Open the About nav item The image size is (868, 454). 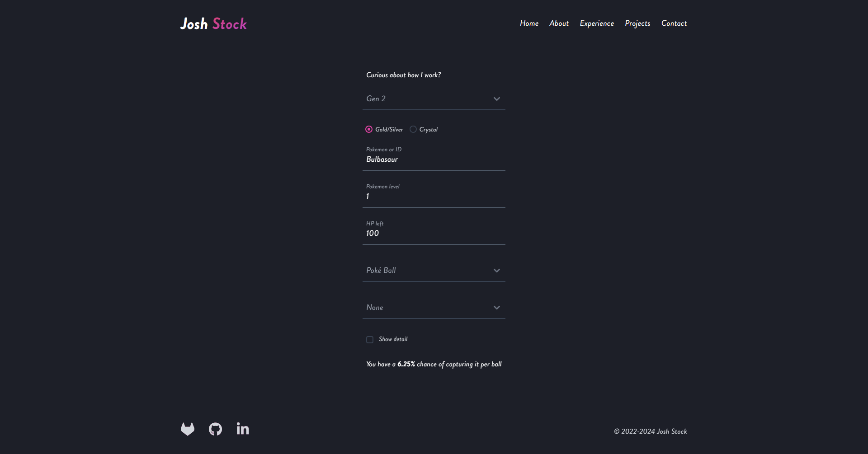pyautogui.click(x=559, y=23)
